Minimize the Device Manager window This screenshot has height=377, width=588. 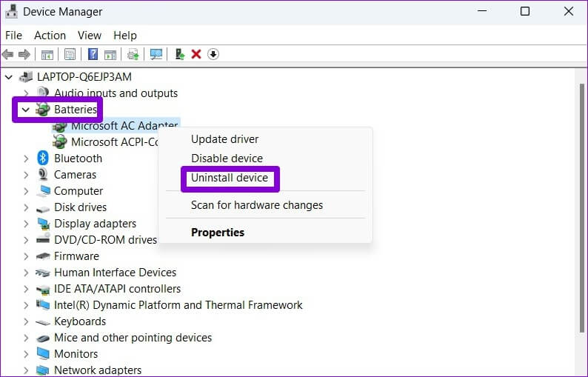[482, 11]
